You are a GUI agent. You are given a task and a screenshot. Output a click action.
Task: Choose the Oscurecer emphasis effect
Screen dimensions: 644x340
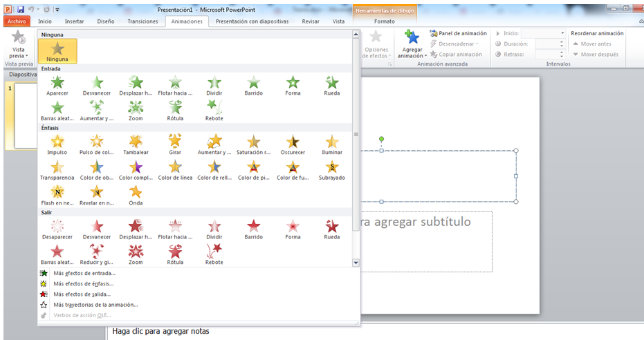pyautogui.click(x=293, y=145)
